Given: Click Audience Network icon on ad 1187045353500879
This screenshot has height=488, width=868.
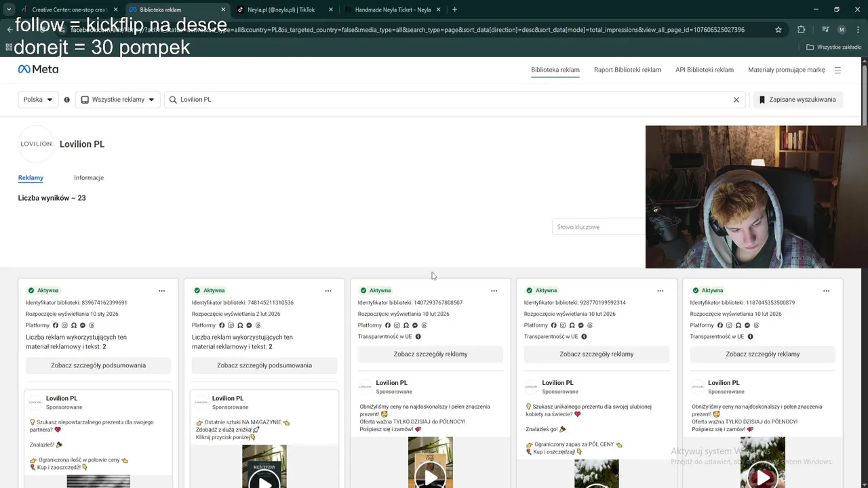Looking at the screenshot, I should pyautogui.click(x=738, y=325).
